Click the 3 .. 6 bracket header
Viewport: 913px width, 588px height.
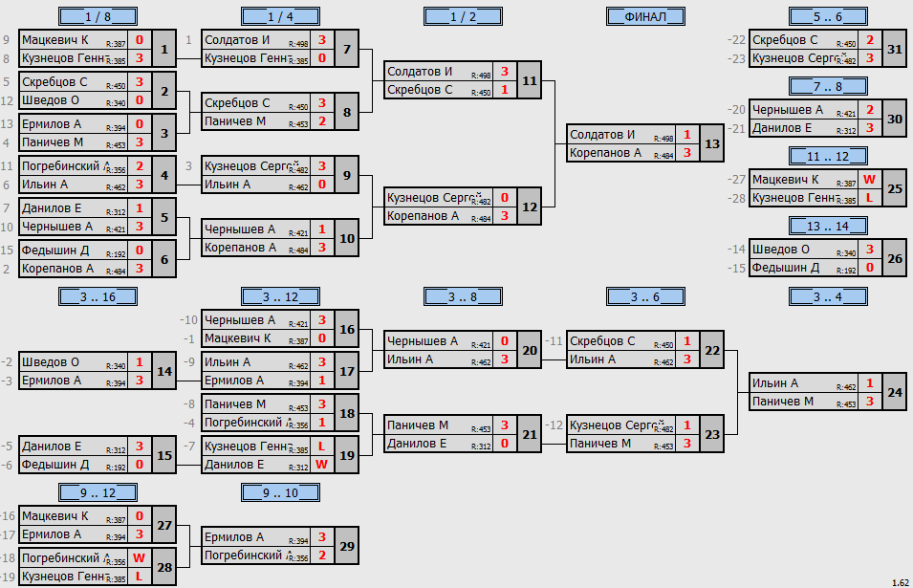pos(645,297)
